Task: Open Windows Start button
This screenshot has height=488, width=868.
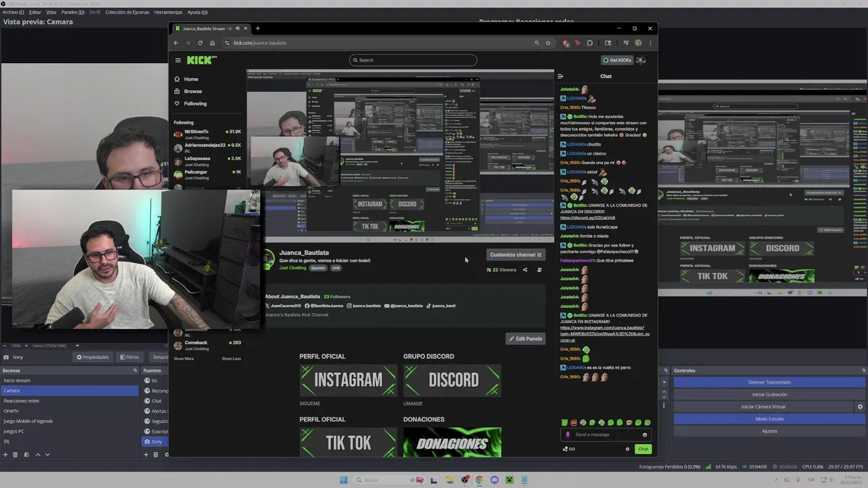Action: coord(343,480)
